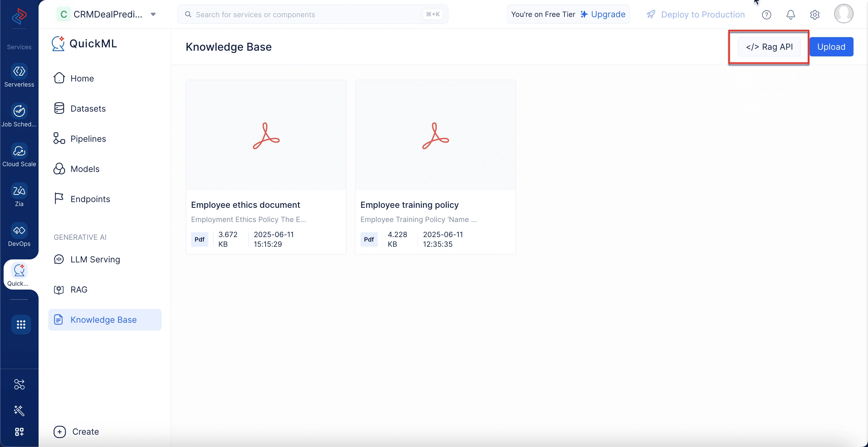
Task: Click the QuickML logo heading
Action: click(84, 44)
